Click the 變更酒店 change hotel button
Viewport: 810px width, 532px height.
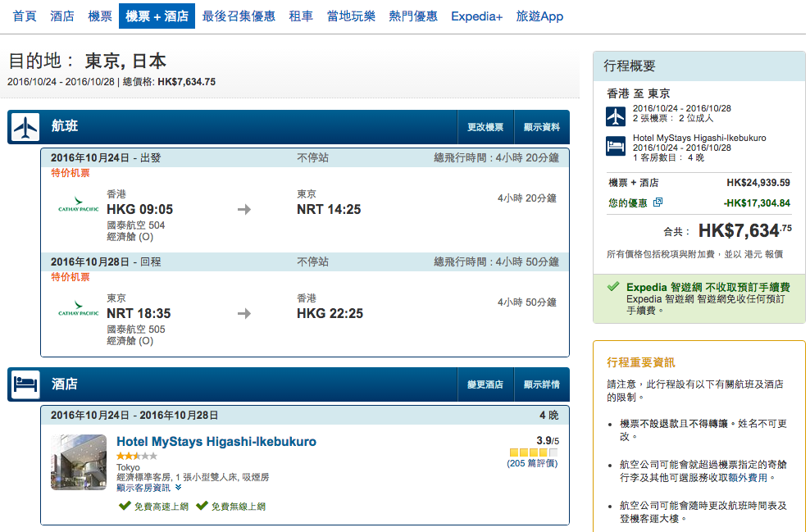tap(485, 384)
